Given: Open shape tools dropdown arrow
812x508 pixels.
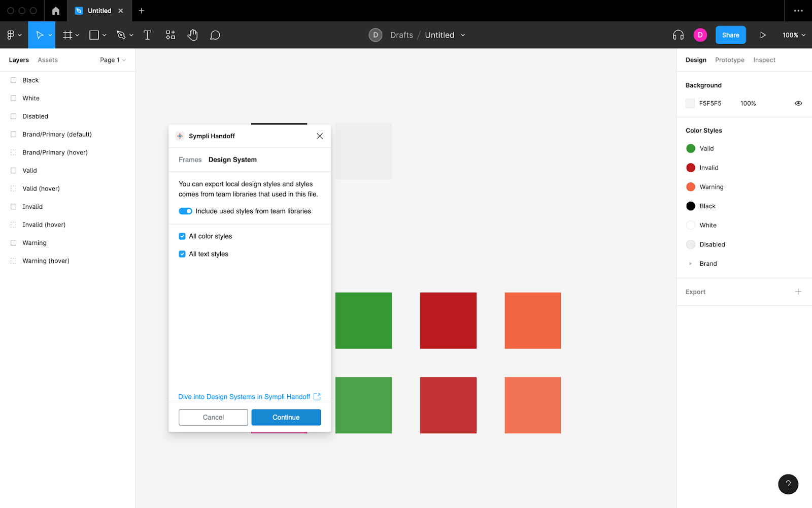Looking at the screenshot, I should 105,35.
